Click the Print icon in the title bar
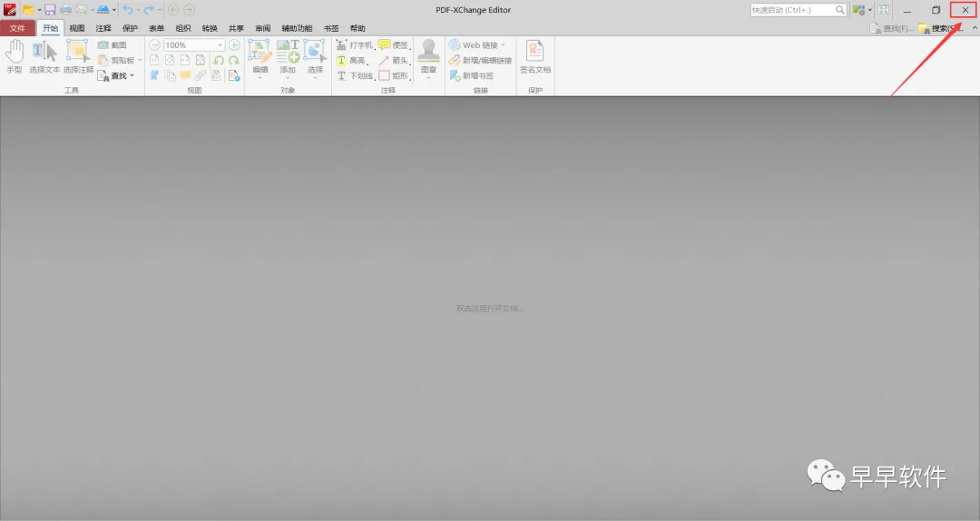Screen dimensions: 980x521 65,9
